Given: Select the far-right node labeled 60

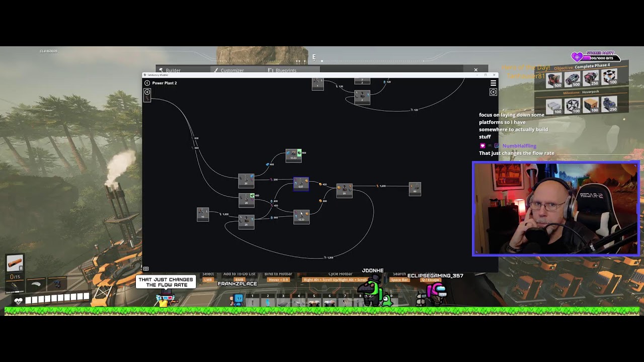Looking at the screenshot, I should click(415, 189).
